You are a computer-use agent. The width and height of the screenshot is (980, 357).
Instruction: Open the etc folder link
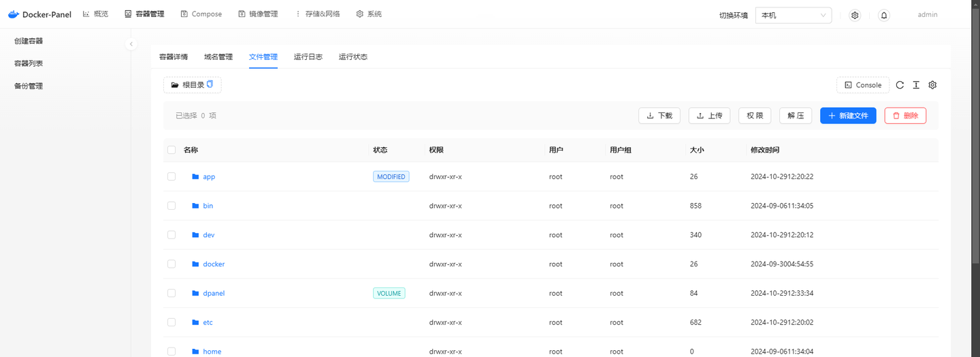[x=208, y=323]
